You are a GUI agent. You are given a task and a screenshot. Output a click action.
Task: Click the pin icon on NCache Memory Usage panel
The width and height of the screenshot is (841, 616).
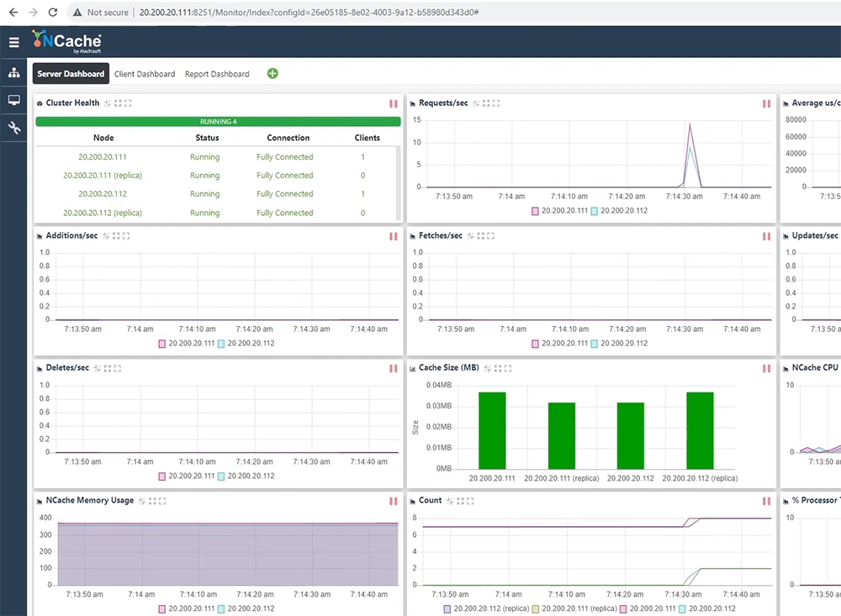(142, 501)
